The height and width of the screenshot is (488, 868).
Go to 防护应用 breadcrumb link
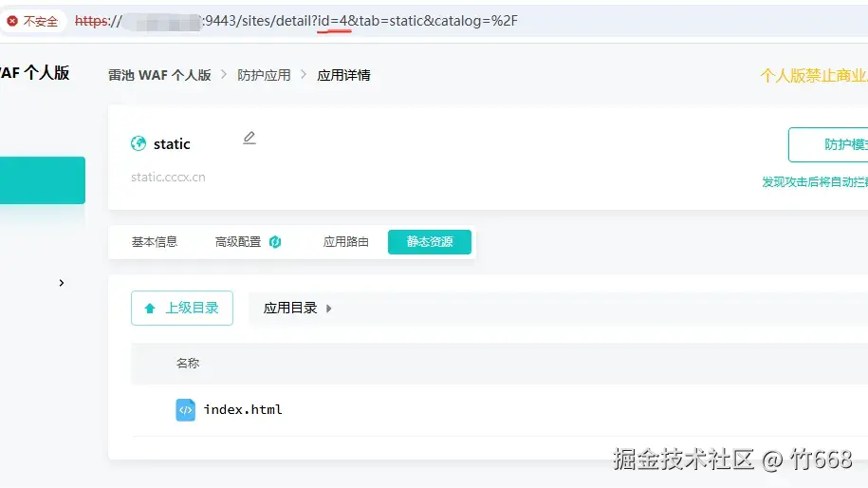click(x=264, y=75)
